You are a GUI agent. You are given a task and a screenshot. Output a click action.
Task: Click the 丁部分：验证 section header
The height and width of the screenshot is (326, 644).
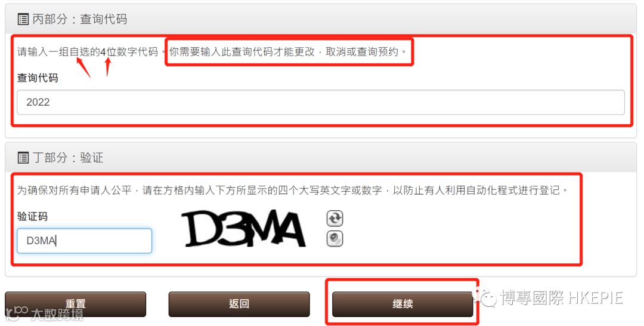(x=68, y=158)
